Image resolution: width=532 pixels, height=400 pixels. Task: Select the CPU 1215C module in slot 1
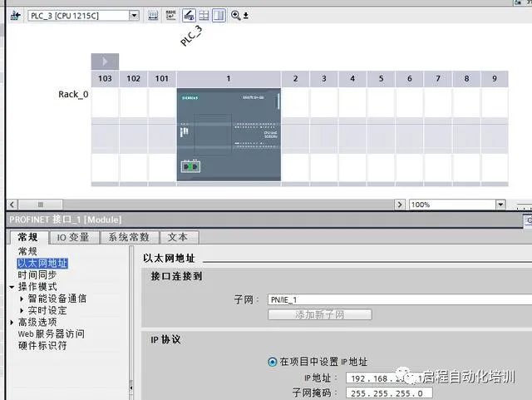coord(229,135)
